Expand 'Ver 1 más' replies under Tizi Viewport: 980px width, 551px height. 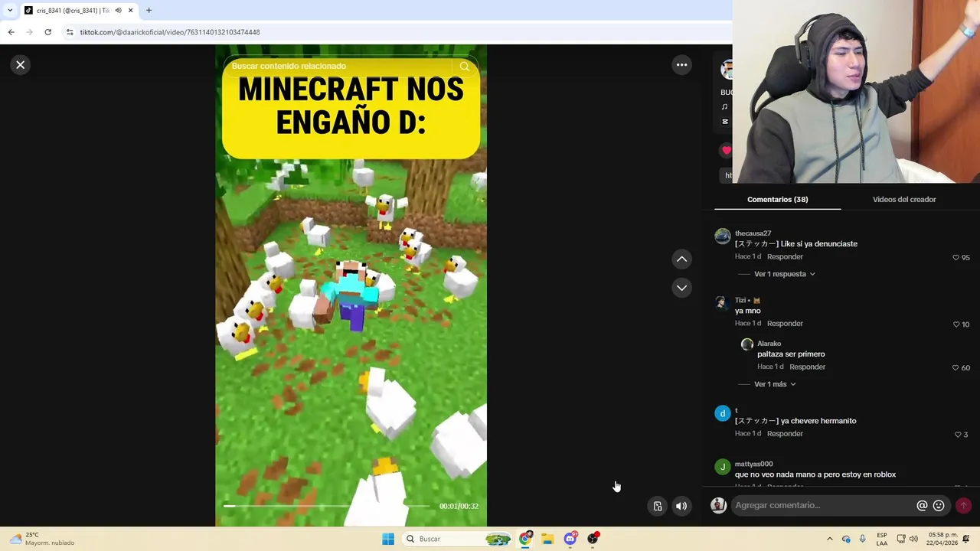(x=775, y=384)
